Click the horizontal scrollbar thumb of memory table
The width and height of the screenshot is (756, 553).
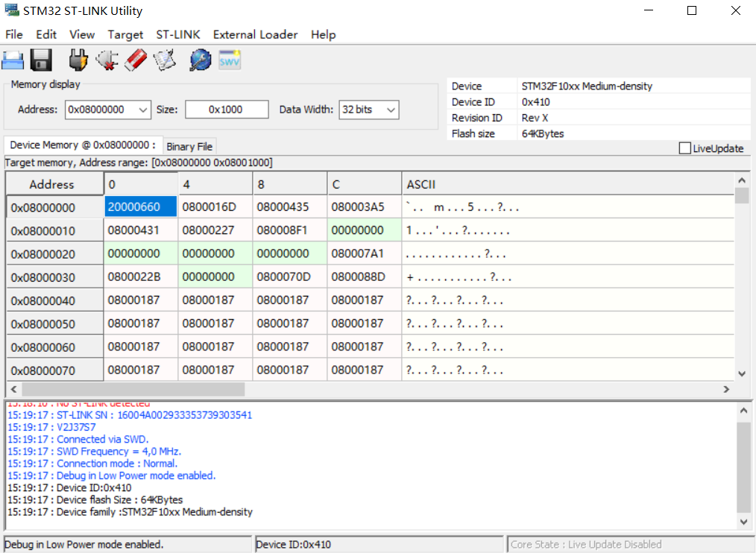point(133,389)
